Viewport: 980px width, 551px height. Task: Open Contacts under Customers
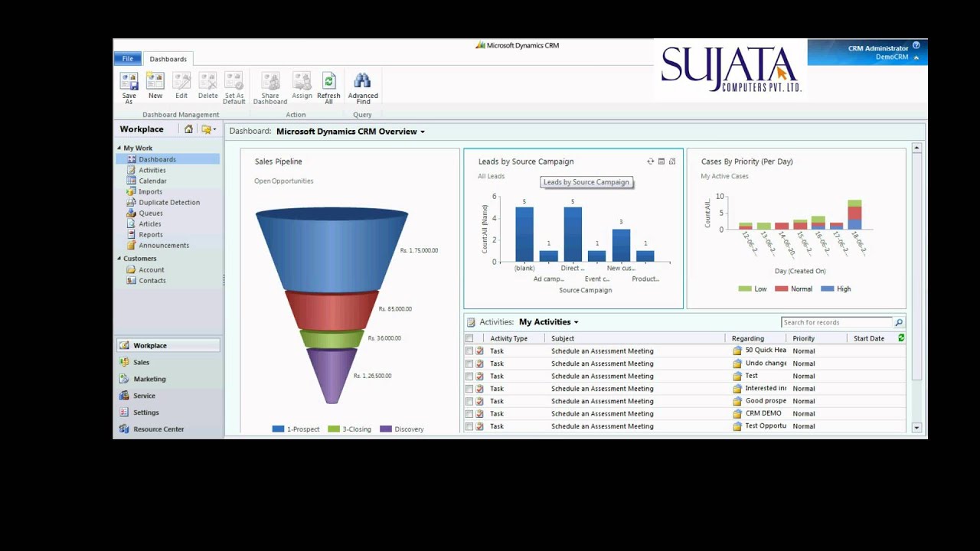pyautogui.click(x=152, y=280)
